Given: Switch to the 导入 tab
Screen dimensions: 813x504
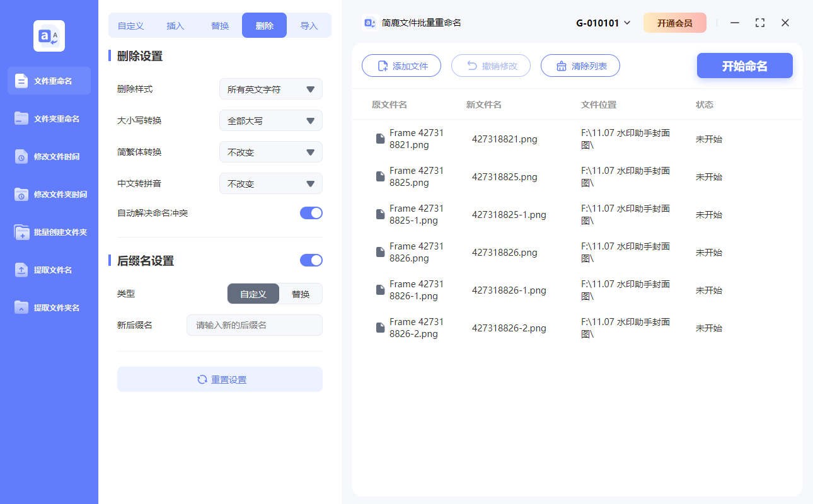Looking at the screenshot, I should pyautogui.click(x=309, y=25).
